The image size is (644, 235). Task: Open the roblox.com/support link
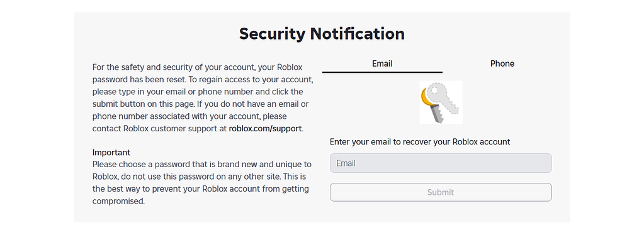266,128
